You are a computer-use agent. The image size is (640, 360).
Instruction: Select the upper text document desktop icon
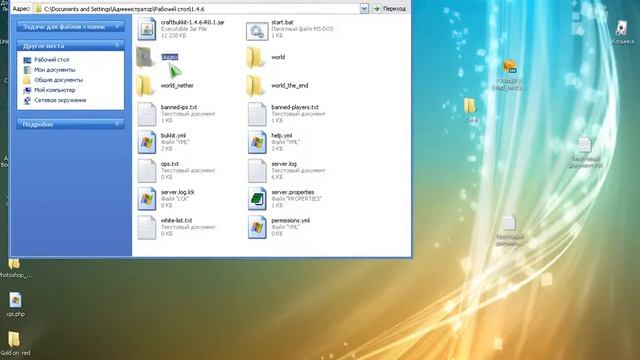[585, 145]
